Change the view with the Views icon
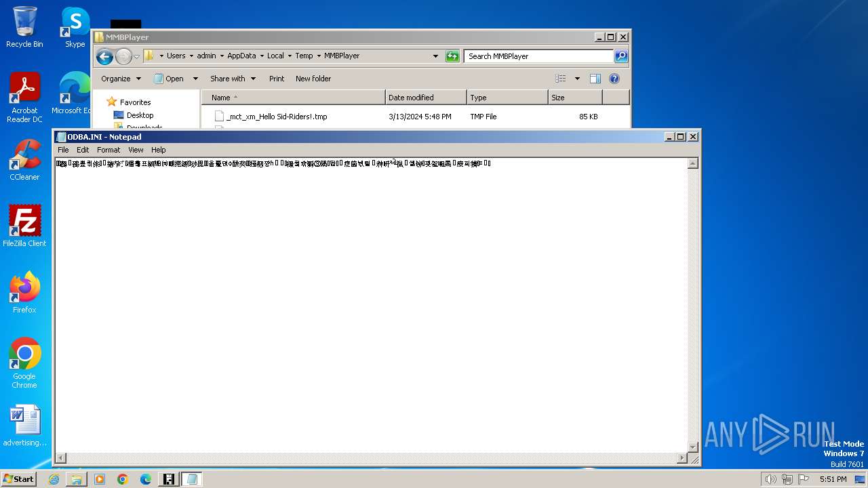The image size is (868, 488). 561,79
